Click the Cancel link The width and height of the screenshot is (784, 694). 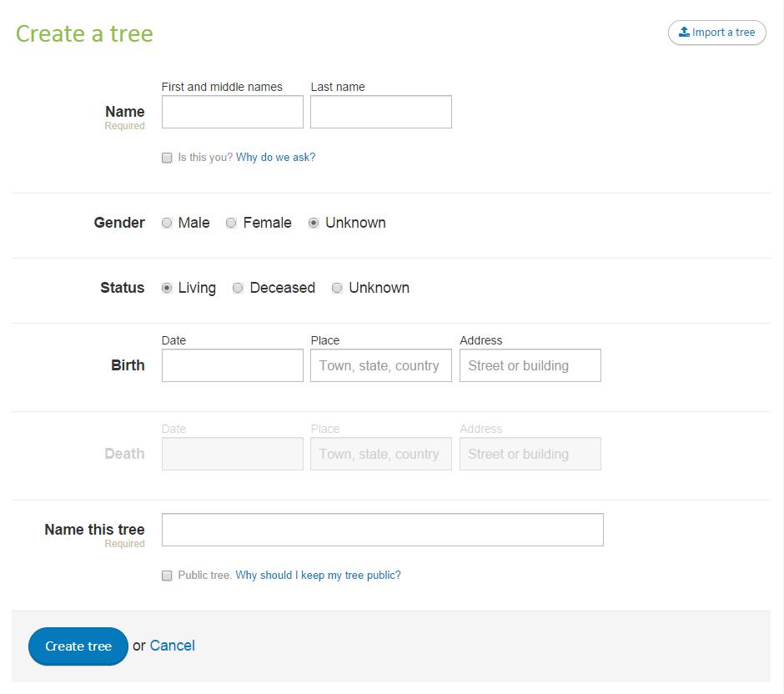click(x=173, y=646)
